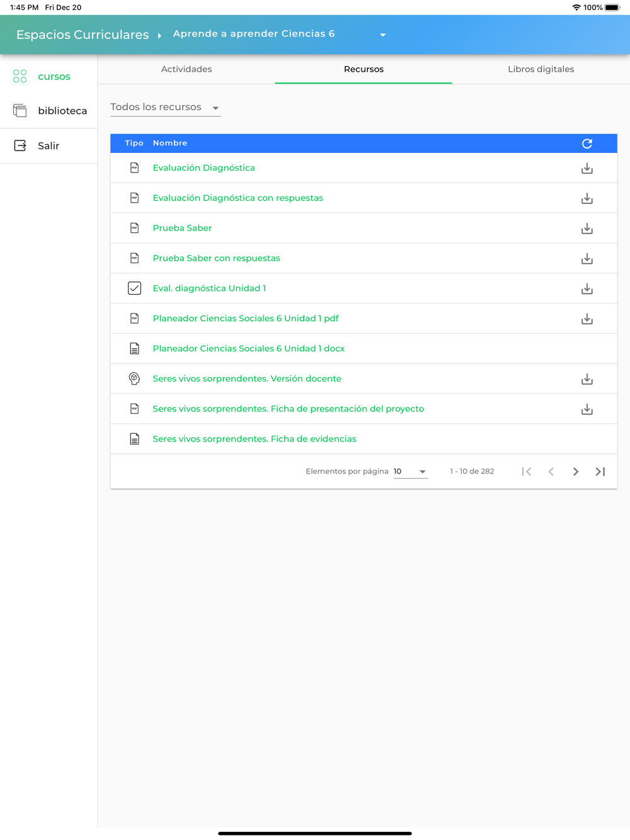The height and width of the screenshot is (840, 630).
Task: Download Planeador Ciencias Sociales 6 Unidad 1 pdf
Action: pyautogui.click(x=587, y=319)
